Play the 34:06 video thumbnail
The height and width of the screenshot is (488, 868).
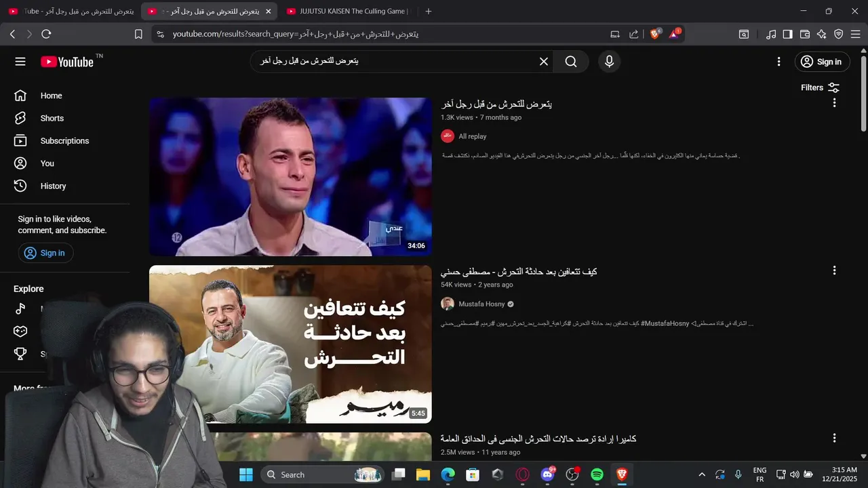[290, 177]
